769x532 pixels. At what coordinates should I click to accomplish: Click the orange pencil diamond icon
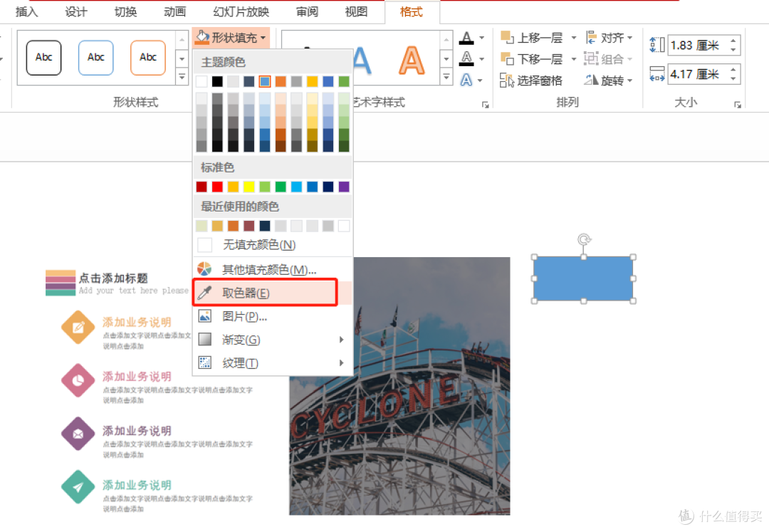78,328
